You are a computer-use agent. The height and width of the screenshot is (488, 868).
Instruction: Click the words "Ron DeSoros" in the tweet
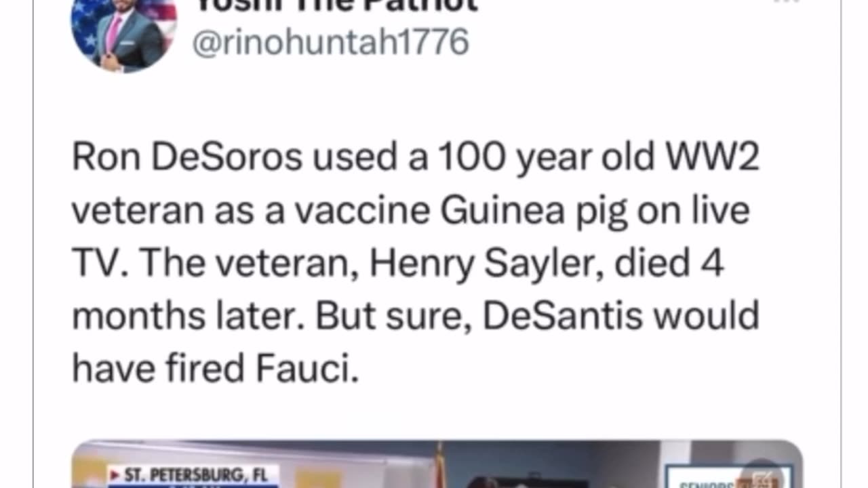pos(187,158)
